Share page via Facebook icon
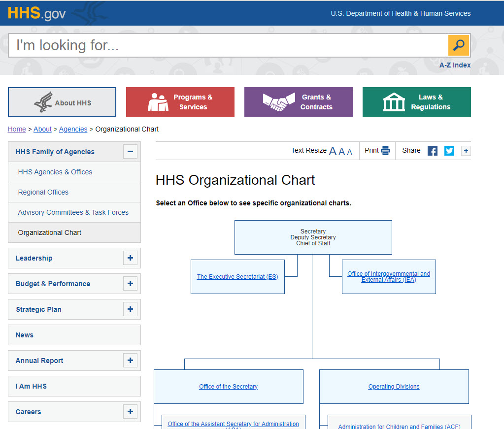Image resolution: width=504 pixels, height=429 pixels. (x=432, y=151)
